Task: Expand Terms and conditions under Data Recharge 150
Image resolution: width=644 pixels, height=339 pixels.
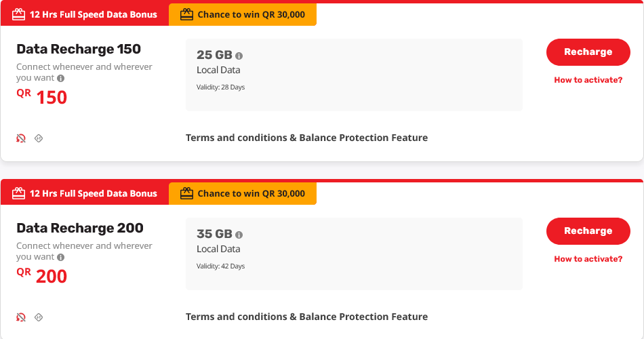Action: coord(306,138)
